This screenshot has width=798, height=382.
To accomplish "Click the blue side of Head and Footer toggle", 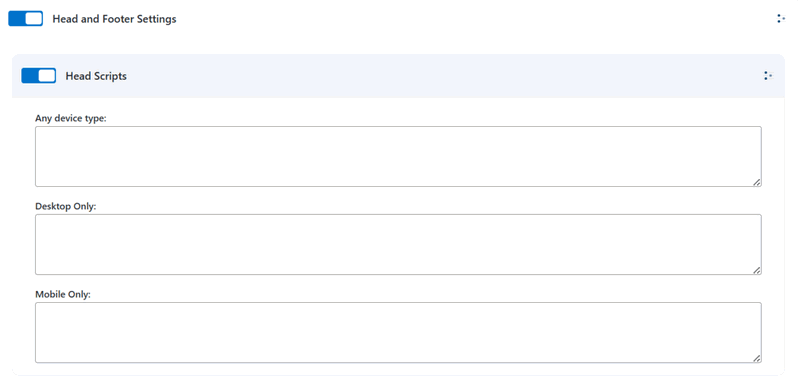I will [x=16, y=19].
